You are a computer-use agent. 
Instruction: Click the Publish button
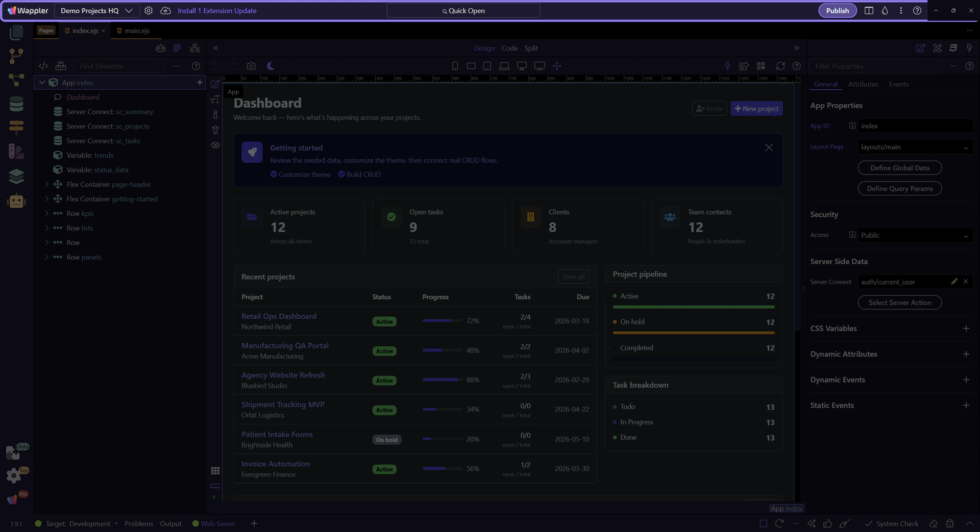pyautogui.click(x=837, y=11)
